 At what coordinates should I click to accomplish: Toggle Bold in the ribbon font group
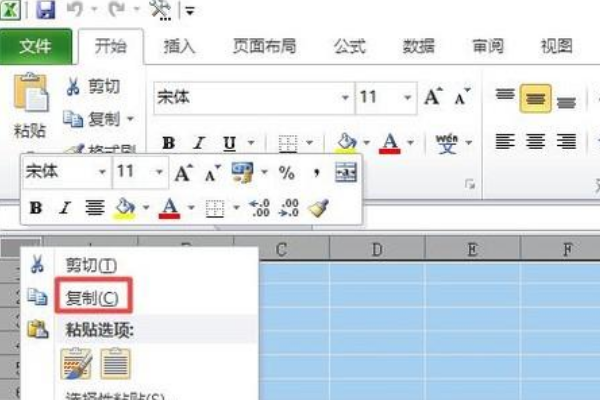(169, 143)
